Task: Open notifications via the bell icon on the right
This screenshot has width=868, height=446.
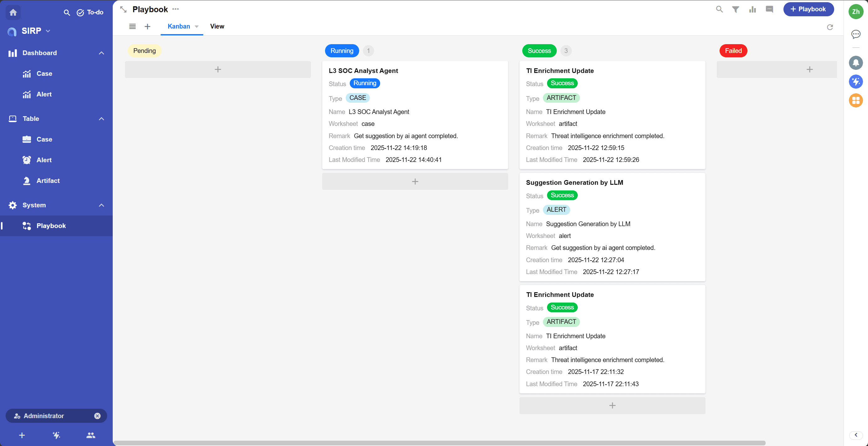Action: [855, 63]
